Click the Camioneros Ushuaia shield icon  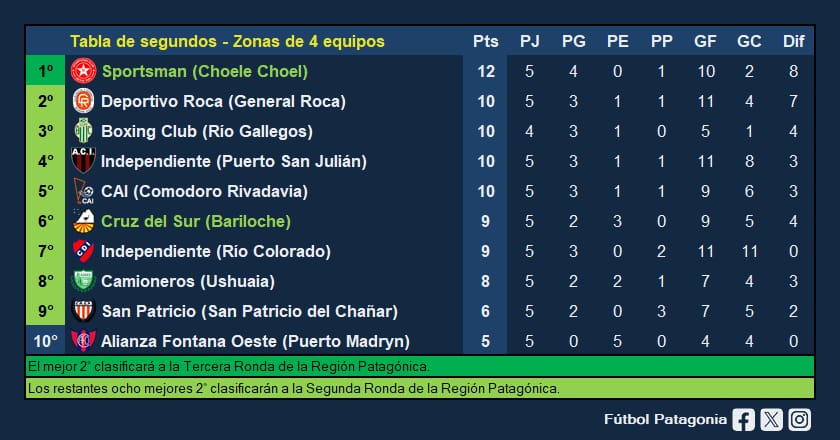click(x=82, y=281)
